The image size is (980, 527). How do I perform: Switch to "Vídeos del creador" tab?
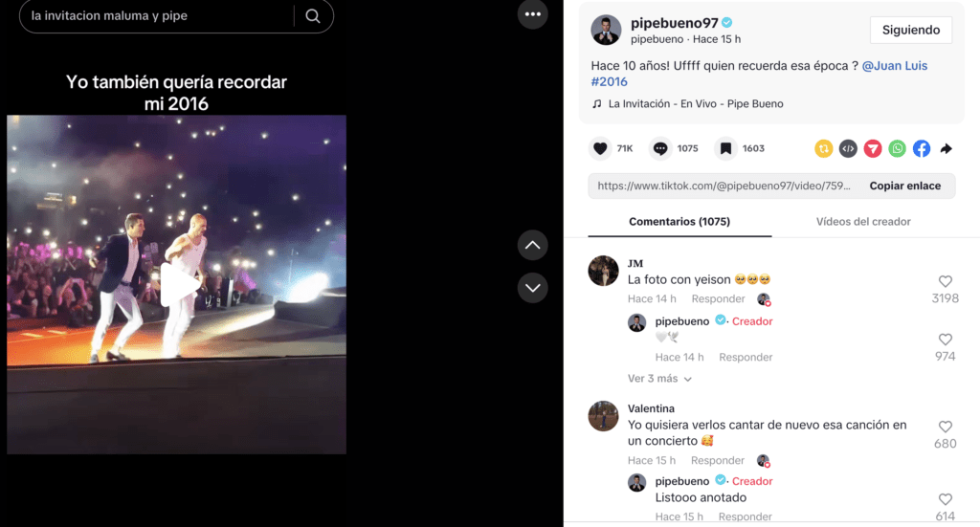pyautogui.click(x=863, y=222)
